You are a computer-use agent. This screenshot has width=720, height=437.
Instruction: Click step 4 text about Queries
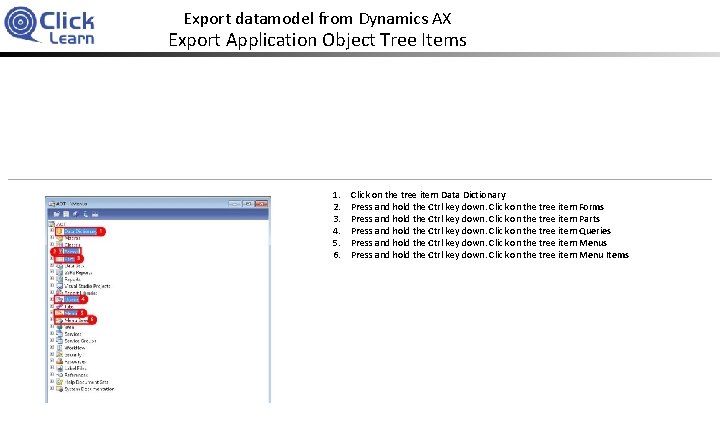(481, 231)
